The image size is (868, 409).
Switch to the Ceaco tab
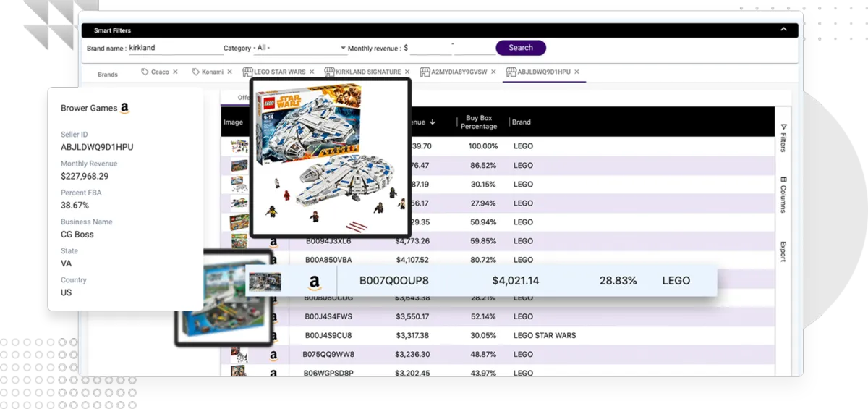(x=160, y=72)
